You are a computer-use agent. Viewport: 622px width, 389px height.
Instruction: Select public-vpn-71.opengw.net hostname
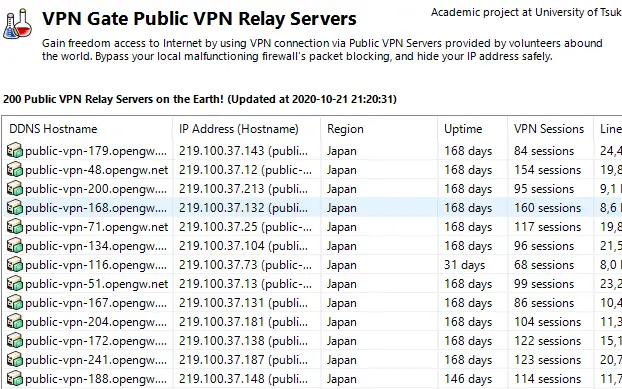(97, 227)
